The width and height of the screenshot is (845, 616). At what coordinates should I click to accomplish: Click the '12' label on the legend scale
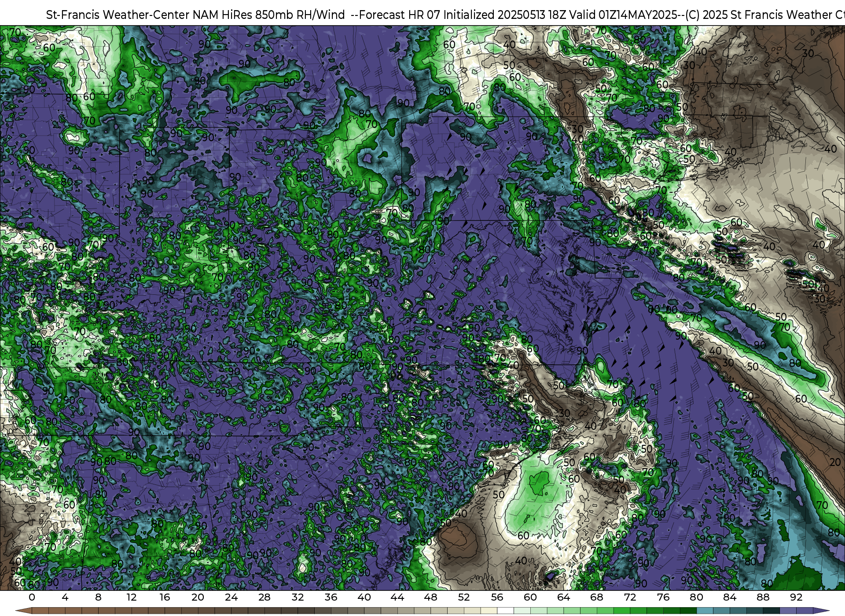point(131,597)
